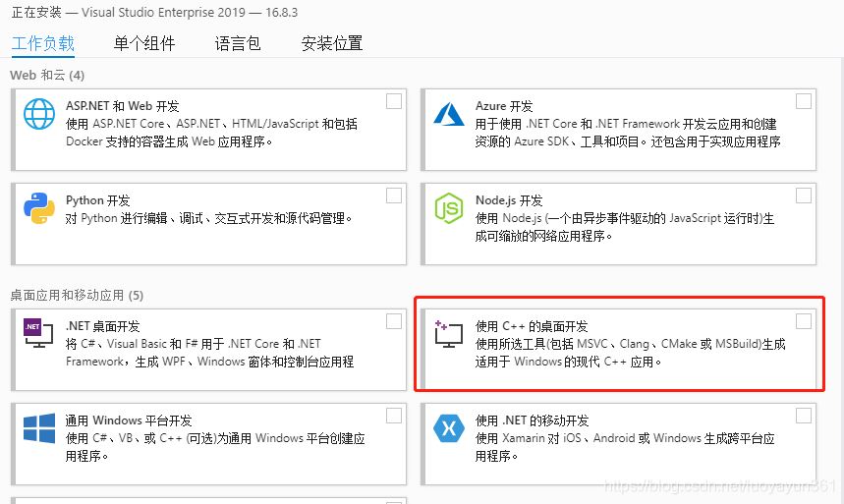Click the 通用 Windows 平台开发 title
844x504 pixels.
point(129,420)
